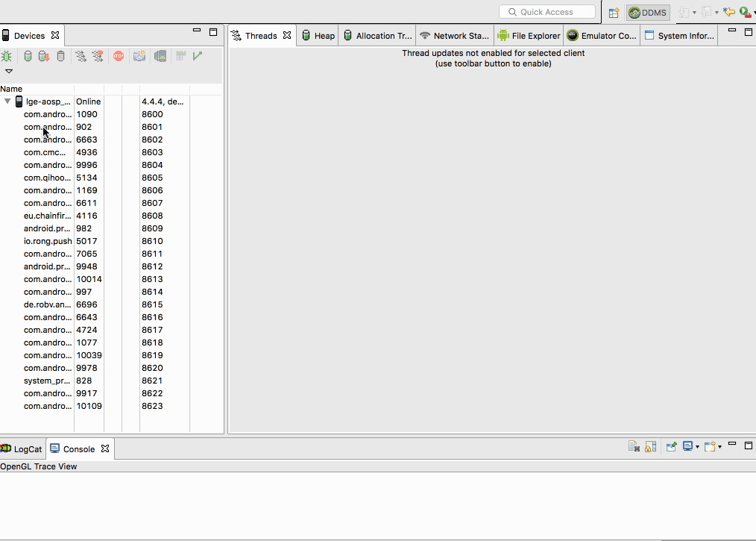Open the System Information tab

[x=679, y=36]
